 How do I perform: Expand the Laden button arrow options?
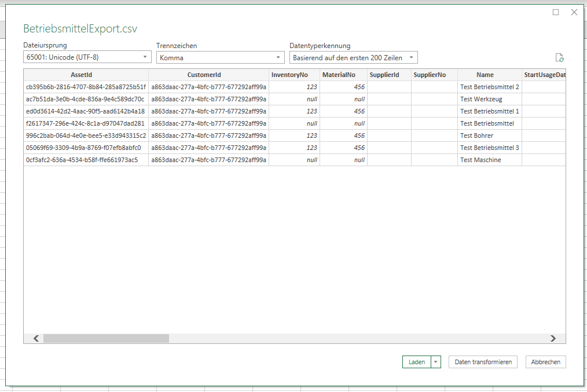[436, 362]
